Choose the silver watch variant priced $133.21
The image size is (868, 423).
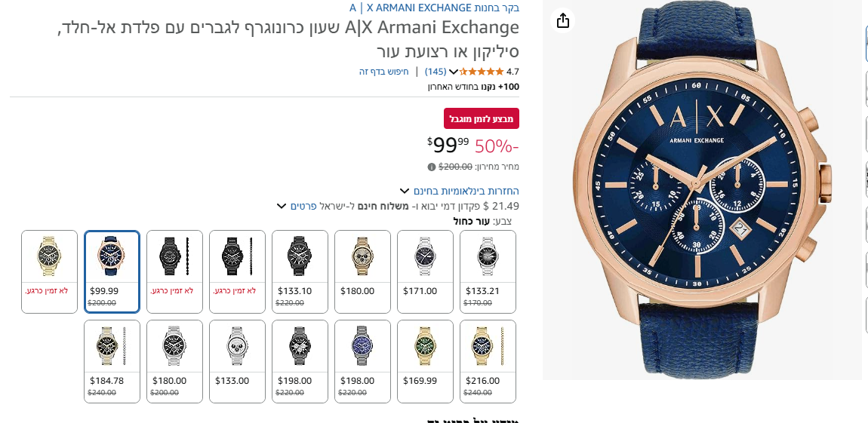coord(488,271)
